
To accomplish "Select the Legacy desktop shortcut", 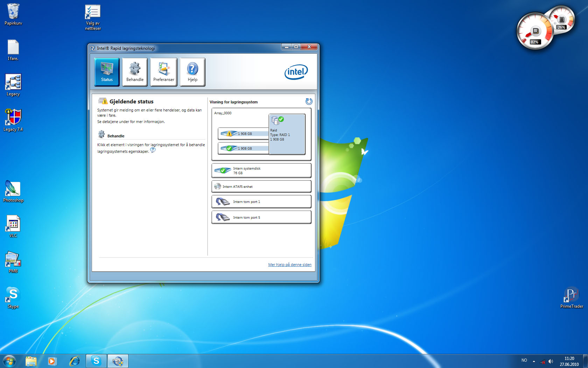I will 13,85.
